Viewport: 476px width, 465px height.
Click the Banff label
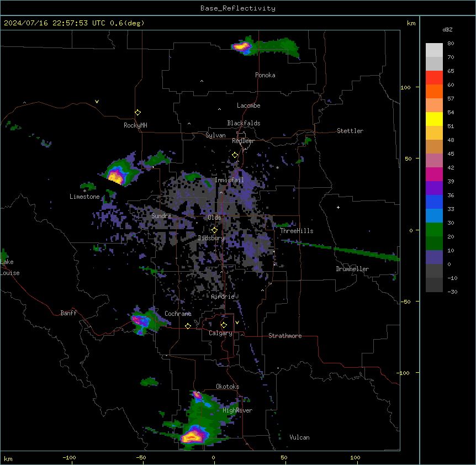click(68, 313)
